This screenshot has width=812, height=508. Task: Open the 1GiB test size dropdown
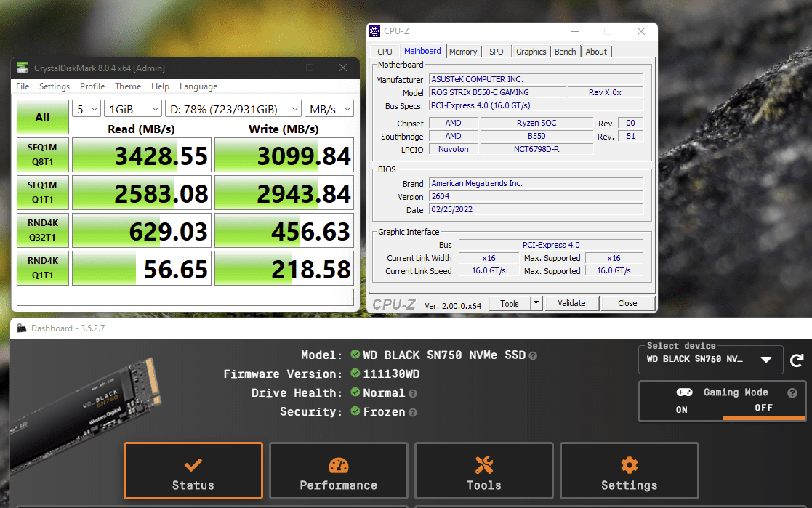point(133,109)
